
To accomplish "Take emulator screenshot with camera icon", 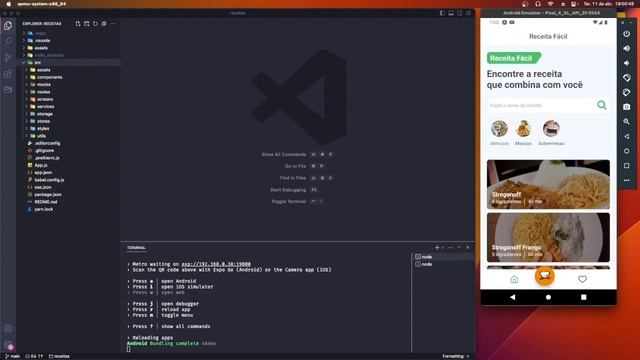I will point(627,107).
